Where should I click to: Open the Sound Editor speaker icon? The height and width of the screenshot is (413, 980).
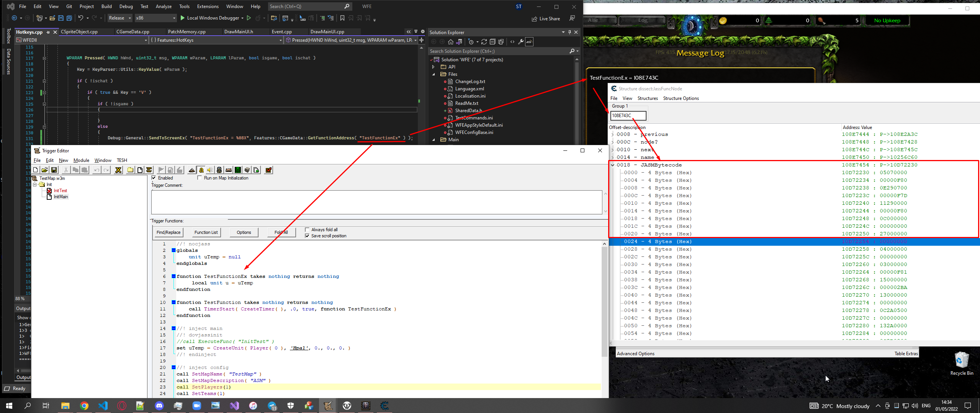[210, 170]
